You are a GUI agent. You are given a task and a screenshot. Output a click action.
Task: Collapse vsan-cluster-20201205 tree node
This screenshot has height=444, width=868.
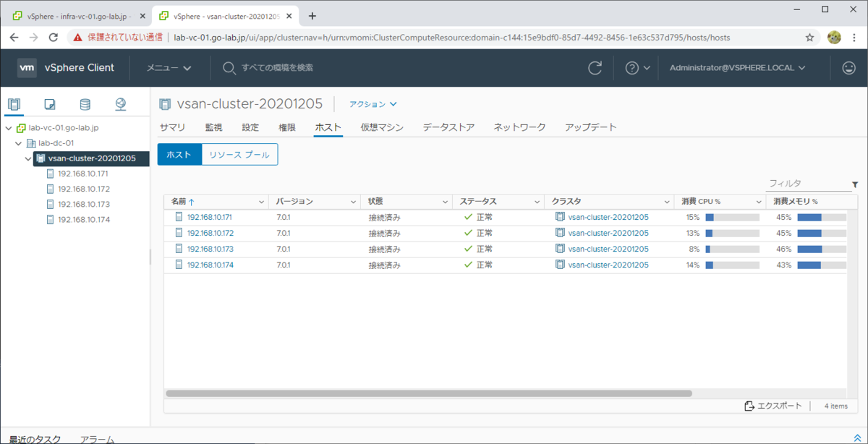tap(28, 158)
